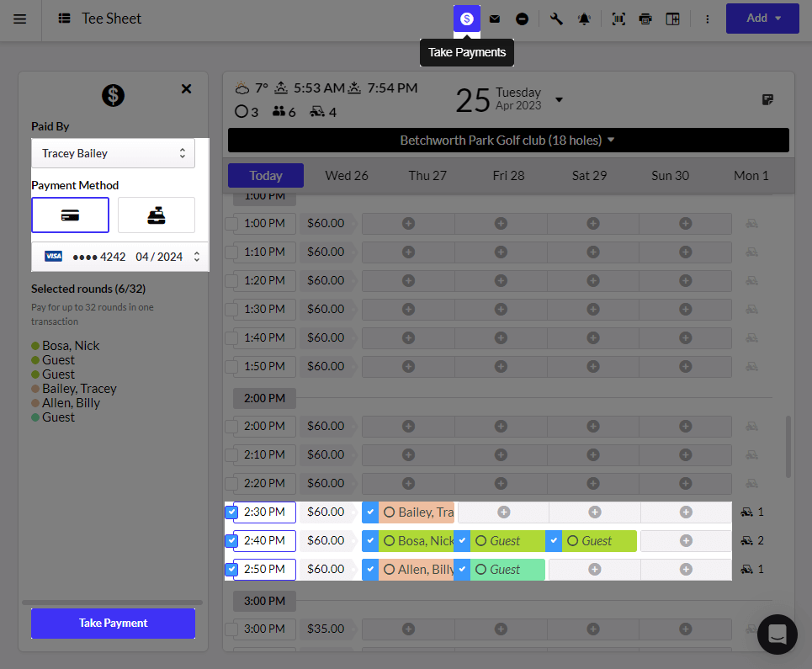
Task: Click the barcode scan icon
Action: tap(618, 19)
